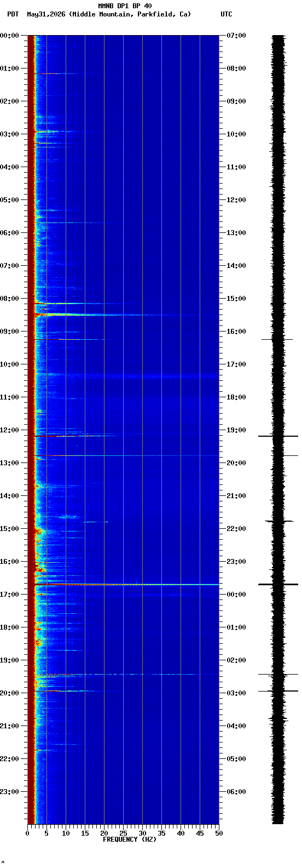Click UTC axis label "22:00"
The width and height of the screenshot is (302, 868).
(236, 529)
